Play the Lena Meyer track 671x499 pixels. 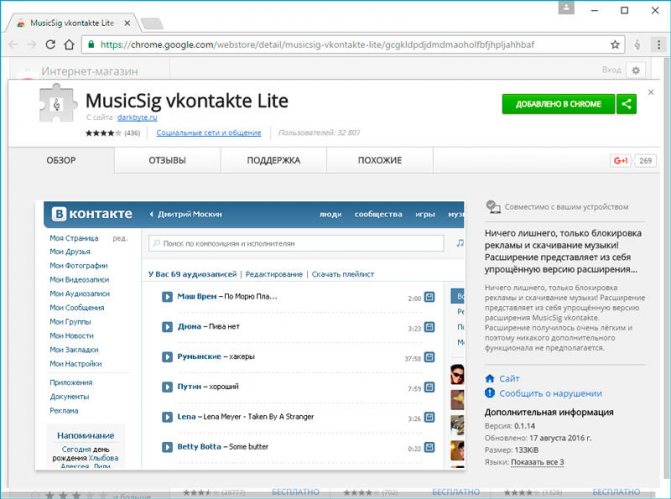tap(167, 417)
